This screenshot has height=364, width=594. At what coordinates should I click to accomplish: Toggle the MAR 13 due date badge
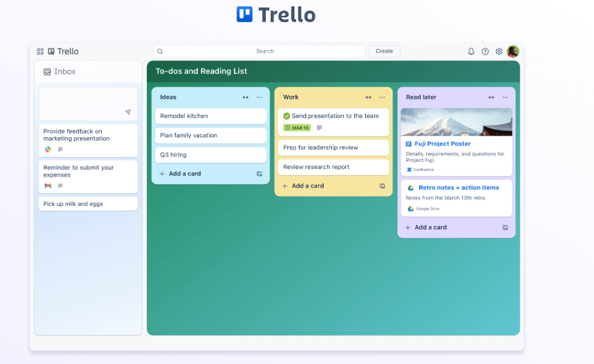[x=297, y=128]
